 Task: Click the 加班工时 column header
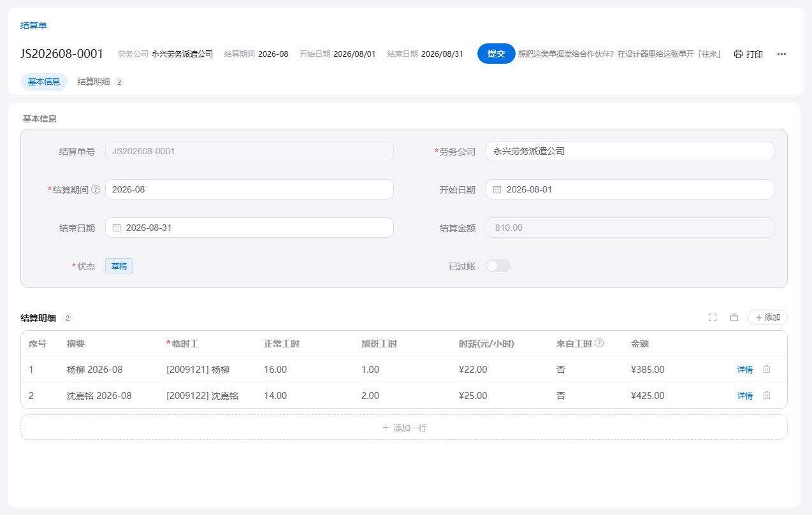(x=379, y=344)
